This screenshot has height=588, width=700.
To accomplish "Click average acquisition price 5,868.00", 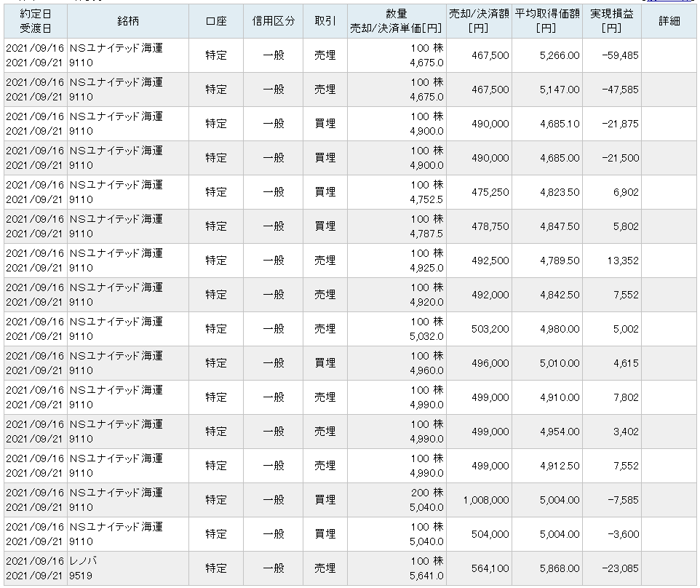I will pyautogui.click(x=560, y=568).
